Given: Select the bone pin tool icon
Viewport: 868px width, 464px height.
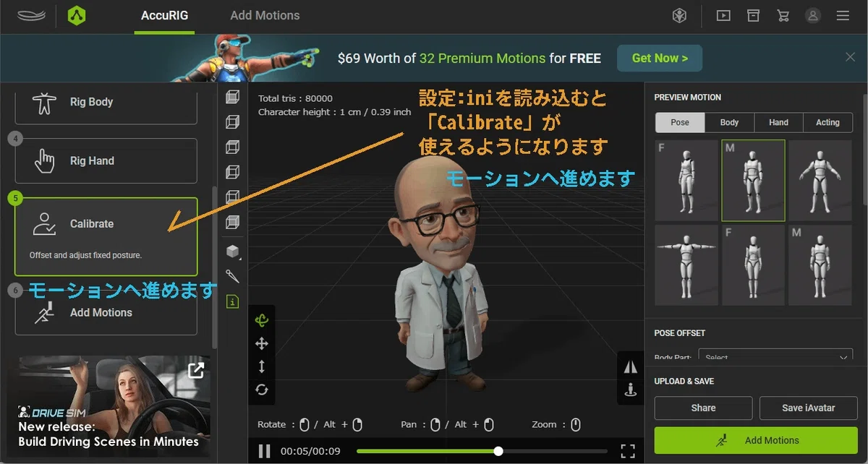Looking at the screenshot, I should click(232, 276).
